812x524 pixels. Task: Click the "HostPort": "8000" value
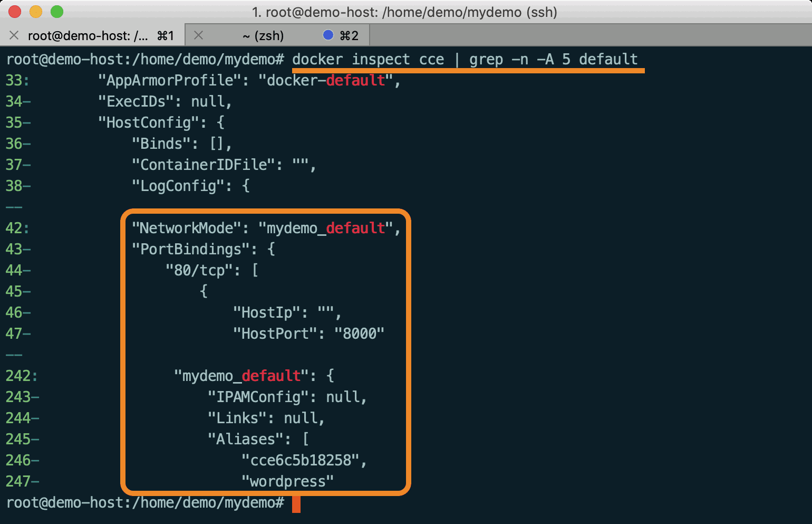(x=359, y=334)
